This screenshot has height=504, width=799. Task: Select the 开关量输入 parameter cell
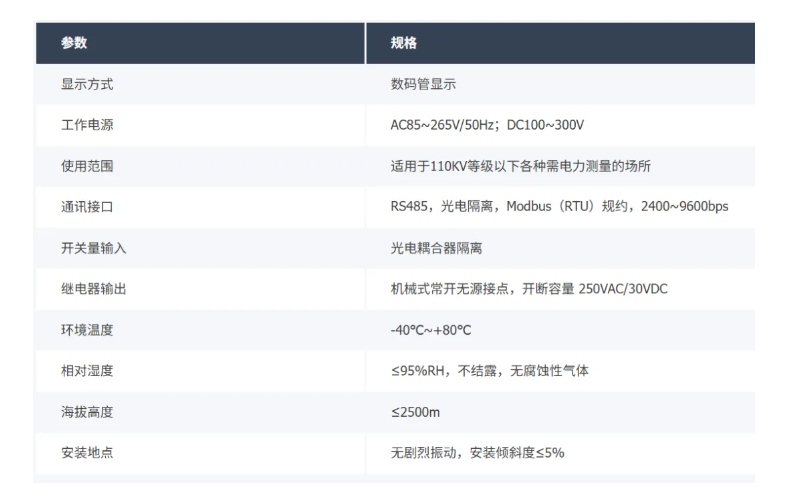[x=93, y=248]
